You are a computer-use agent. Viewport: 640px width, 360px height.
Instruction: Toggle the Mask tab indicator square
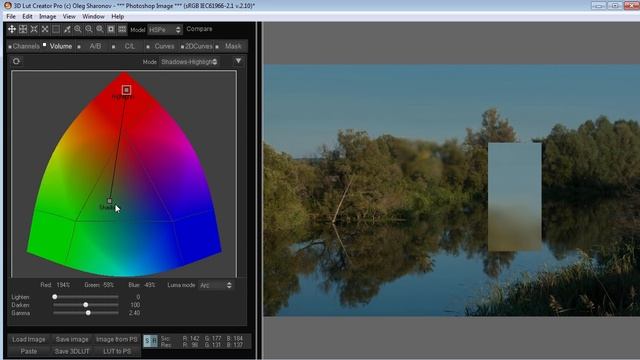[217, 47]
